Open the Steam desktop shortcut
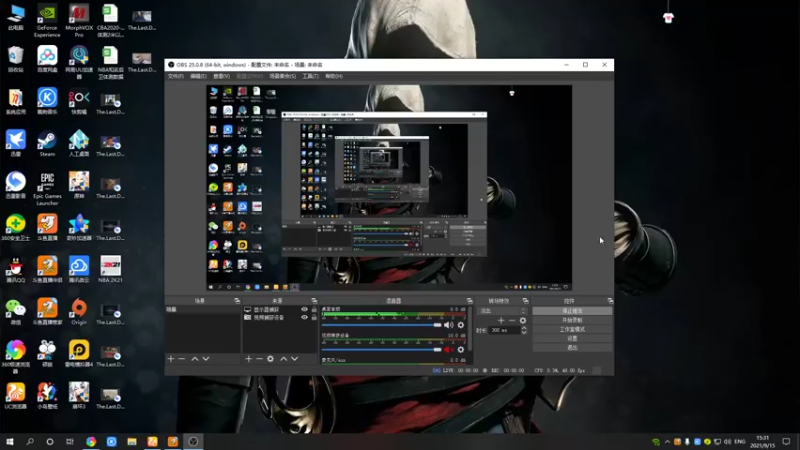 [x=47, y=144]
